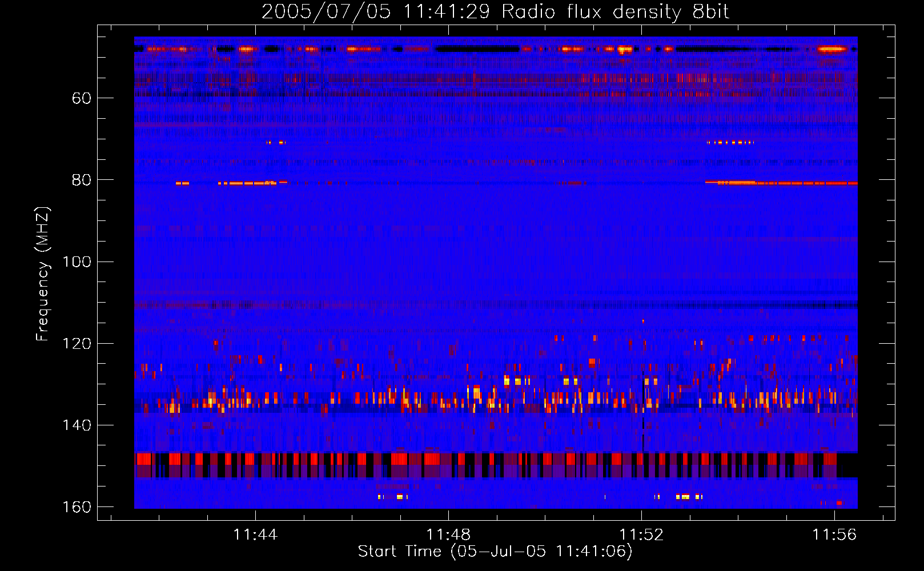The width and height of the screenshot is (924, 571).
Task: Click the 11:48 time tick label
Action: [448, 534]
